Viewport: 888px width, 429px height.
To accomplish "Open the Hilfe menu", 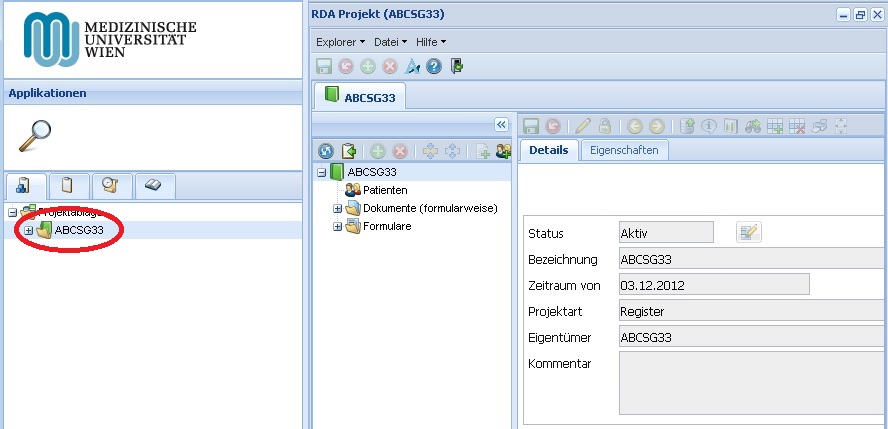I will [430, 42].
